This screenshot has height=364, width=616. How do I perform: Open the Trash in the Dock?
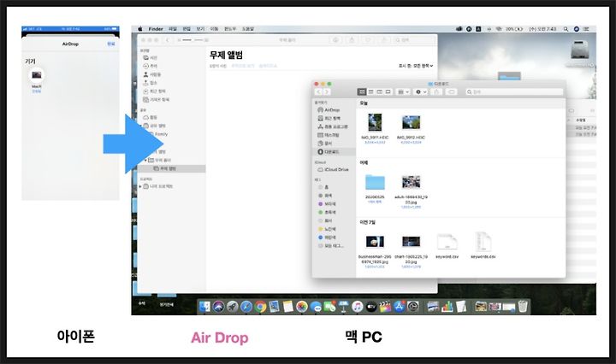click(x=523, y=306)
